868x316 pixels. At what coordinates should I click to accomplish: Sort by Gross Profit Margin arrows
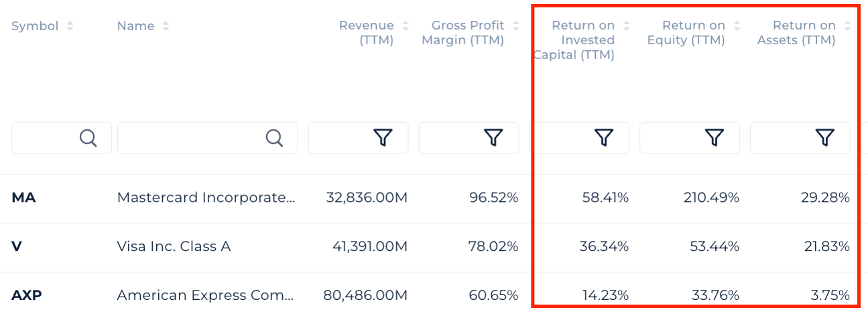[516, 26]
